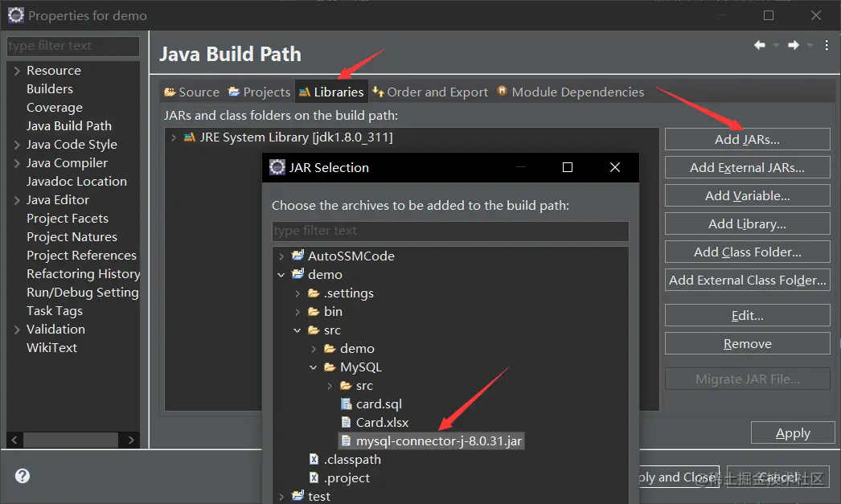Image resolution: width=841 pixels, height=504 pixels.
Task: Click the Add Class Folder button
Action: pos(747,252)
